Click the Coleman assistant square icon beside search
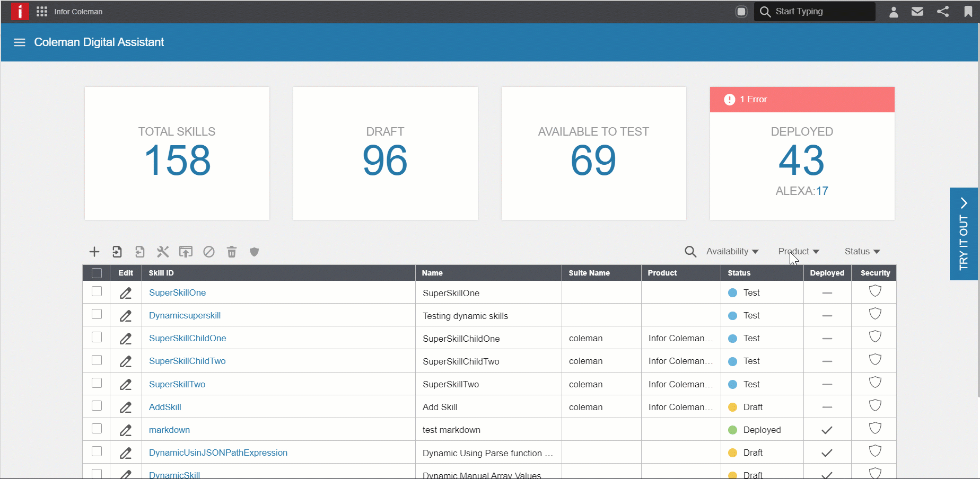Viewport: 980px width, 479px height. point(741,12)
